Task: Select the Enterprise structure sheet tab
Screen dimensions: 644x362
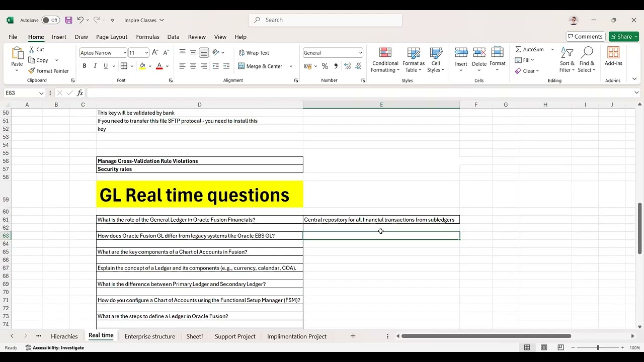Action: pos(150,336)
